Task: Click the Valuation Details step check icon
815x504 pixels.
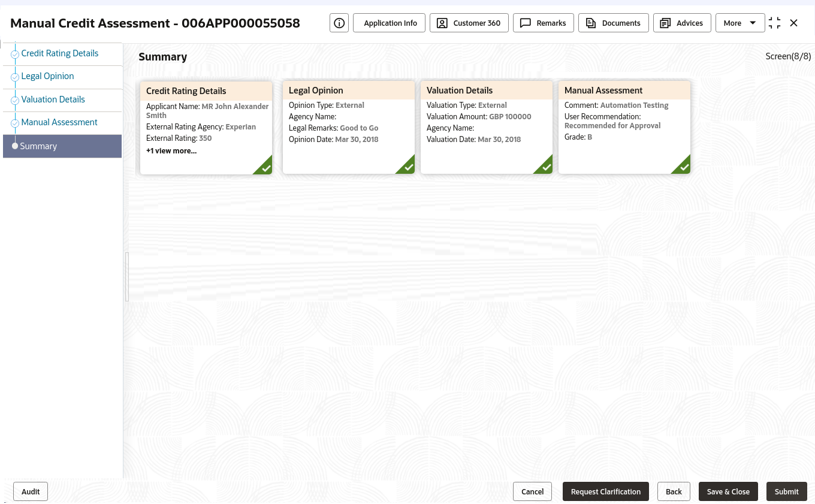Action: (15, 101)
